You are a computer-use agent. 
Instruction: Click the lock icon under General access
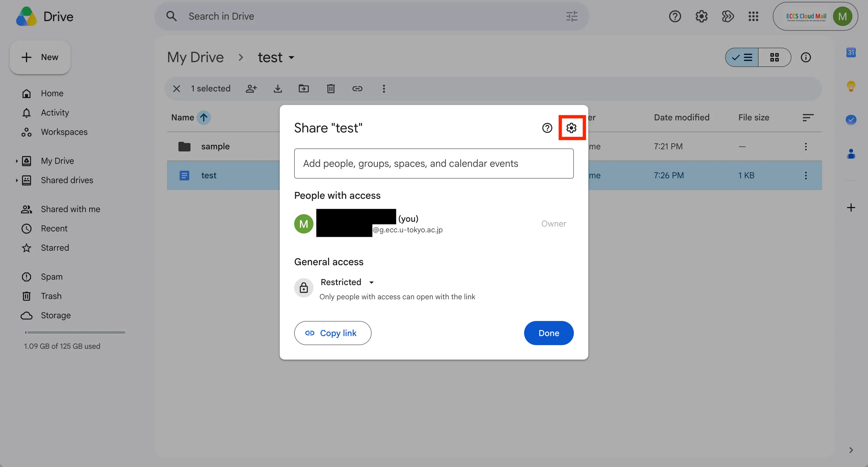click(x=303, y=288)
